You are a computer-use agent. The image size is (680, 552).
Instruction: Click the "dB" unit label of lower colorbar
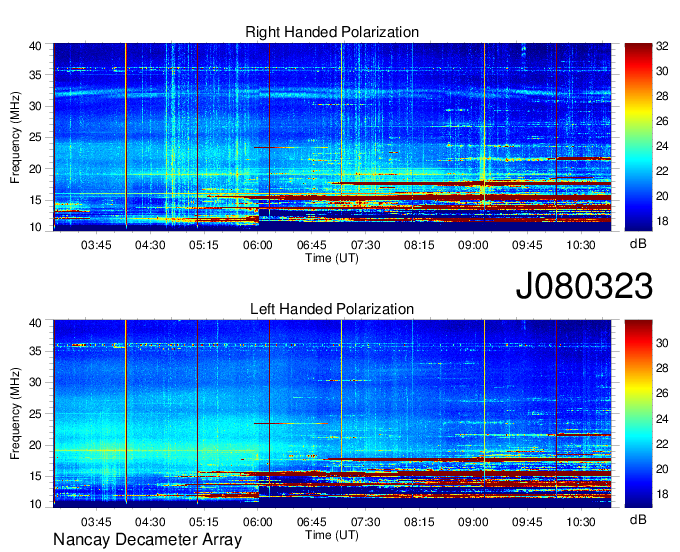[x=638, y=519]
